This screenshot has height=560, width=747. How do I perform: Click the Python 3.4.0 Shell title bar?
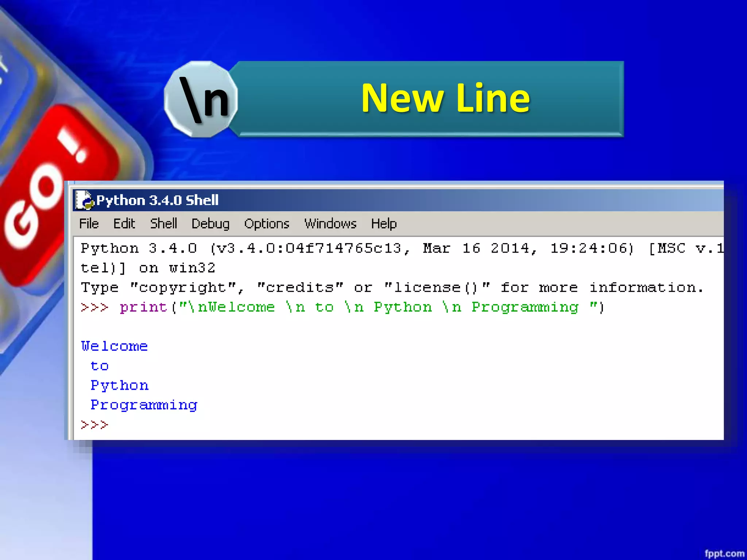(x=365, y=200)
